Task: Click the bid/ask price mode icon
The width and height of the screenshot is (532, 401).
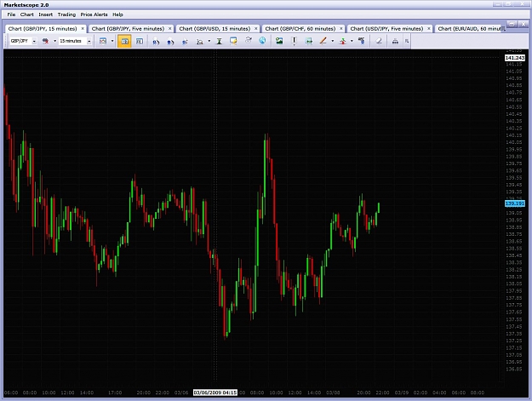Action: point(45,41)
